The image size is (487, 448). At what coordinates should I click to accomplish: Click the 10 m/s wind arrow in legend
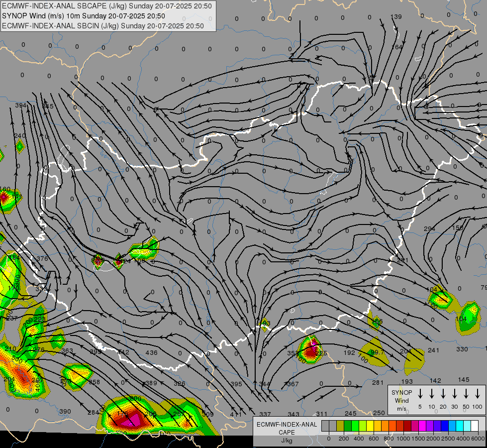[x=431, y=394]
